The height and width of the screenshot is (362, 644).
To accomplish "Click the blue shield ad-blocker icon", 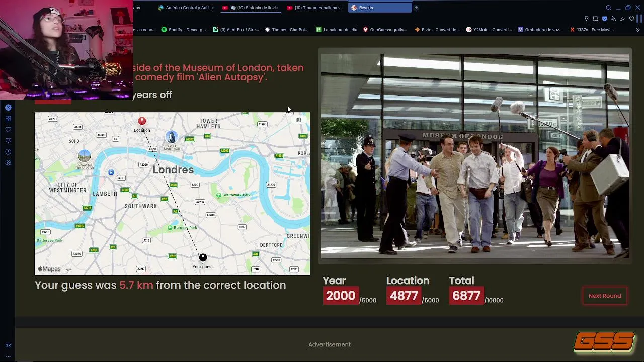I will click(604, 19).
